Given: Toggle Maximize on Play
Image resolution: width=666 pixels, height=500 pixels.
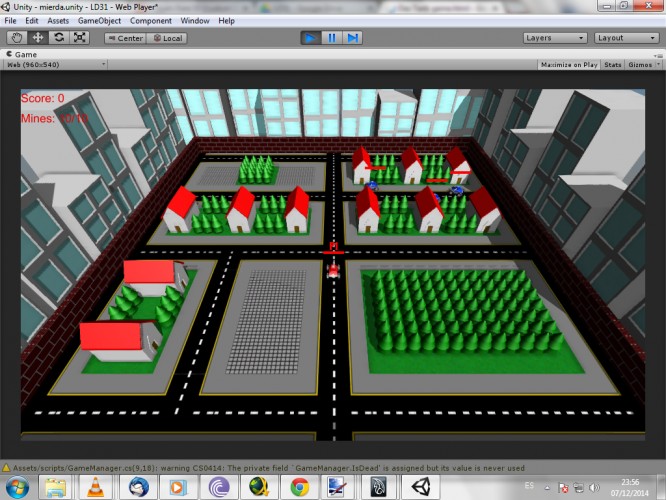Looking at the screenshot, I should pos(569,65).
